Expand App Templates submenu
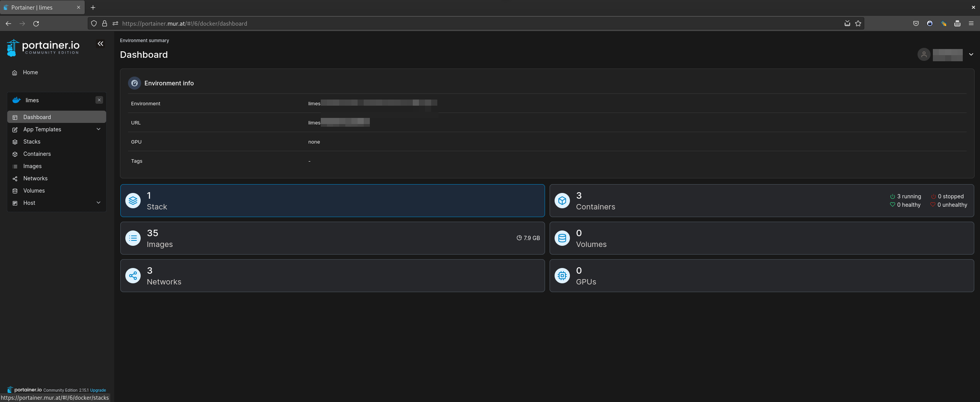Viewport: 980px width, 402px height. (98, 129)
